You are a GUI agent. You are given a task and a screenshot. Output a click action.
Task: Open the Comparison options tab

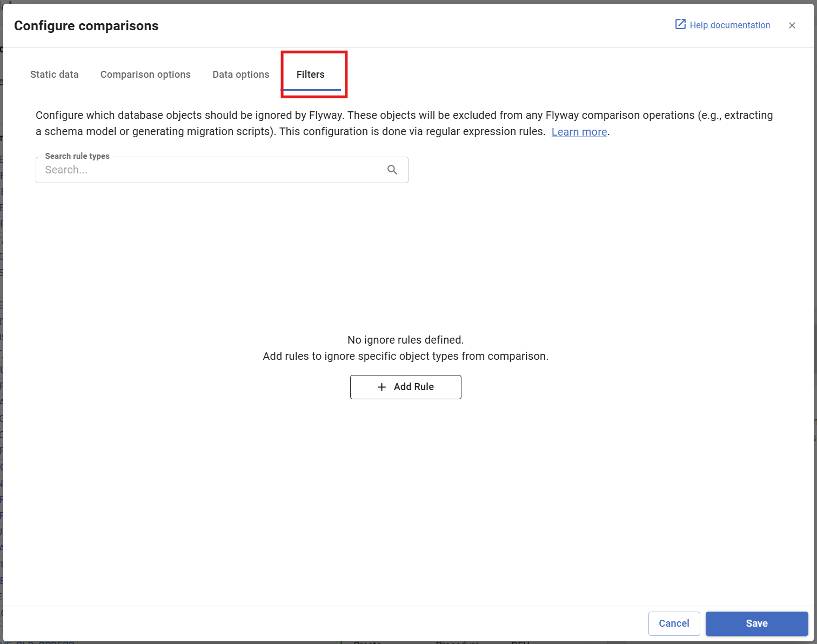(x=145, y=75)
